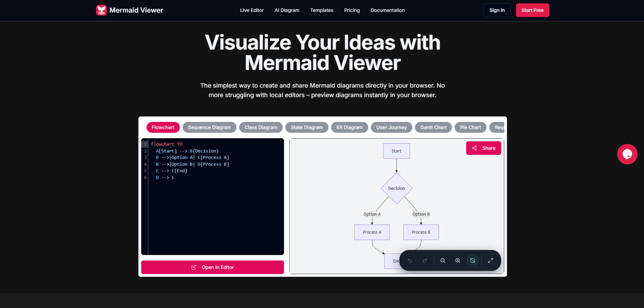The image size is (644, 308).
Task: Open the Live Editor nav link
Action: (252, 10)
